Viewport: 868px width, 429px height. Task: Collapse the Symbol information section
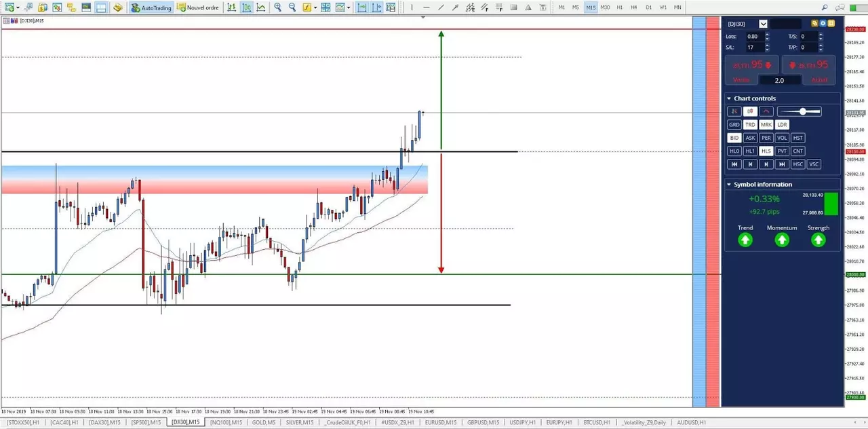pos(729,184)
